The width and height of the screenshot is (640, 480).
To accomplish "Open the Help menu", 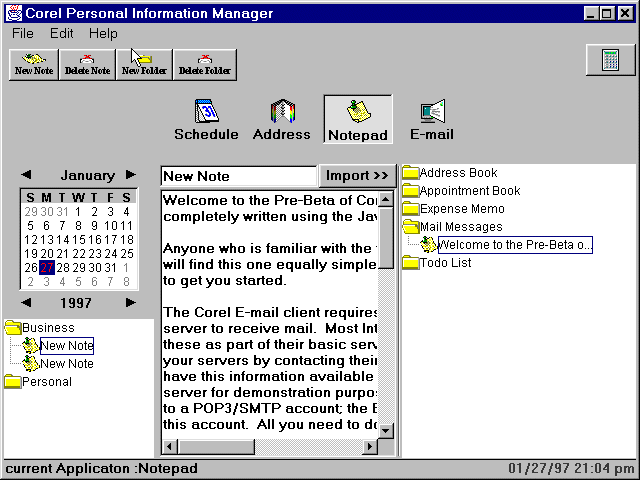I will (x=103, y=33).
